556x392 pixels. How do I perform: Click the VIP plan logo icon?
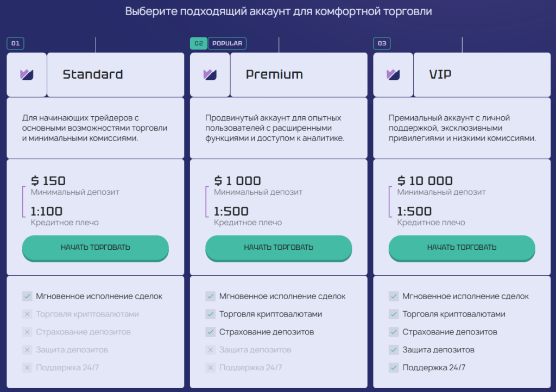coord(393,75)
